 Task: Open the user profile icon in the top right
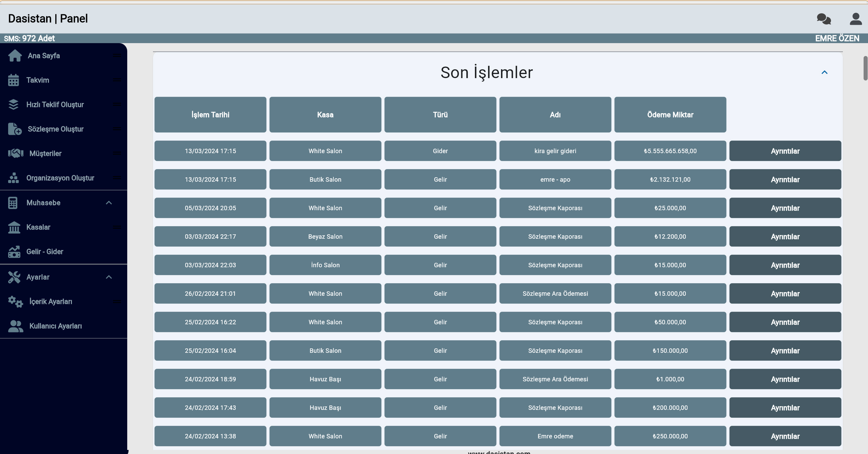tap(855, 19)
